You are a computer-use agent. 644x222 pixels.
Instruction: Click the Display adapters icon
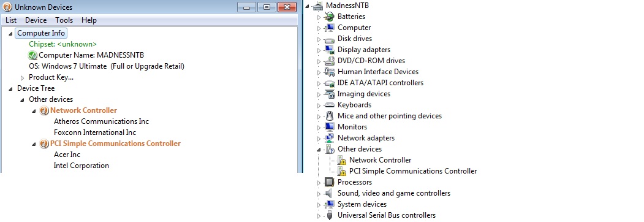(330, 50)
